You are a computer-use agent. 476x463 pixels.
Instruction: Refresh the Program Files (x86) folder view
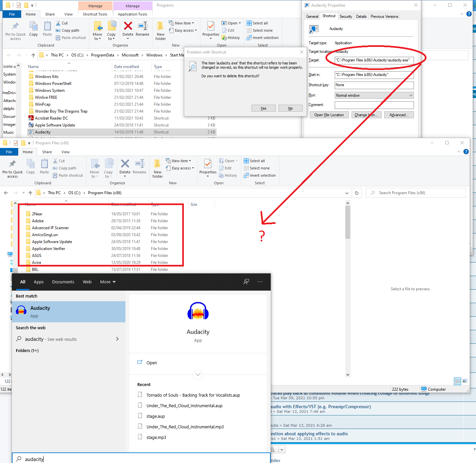(x=357, y=193)
